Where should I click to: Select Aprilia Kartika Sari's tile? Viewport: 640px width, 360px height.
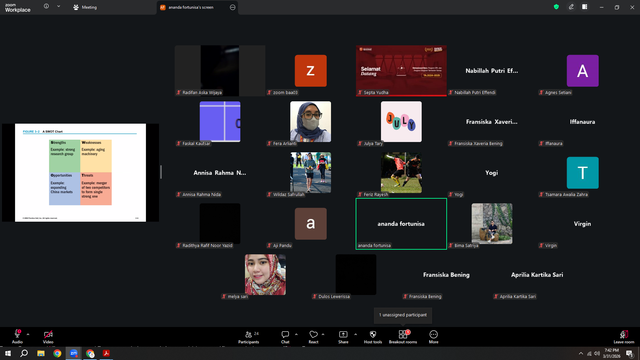(537, 275)
